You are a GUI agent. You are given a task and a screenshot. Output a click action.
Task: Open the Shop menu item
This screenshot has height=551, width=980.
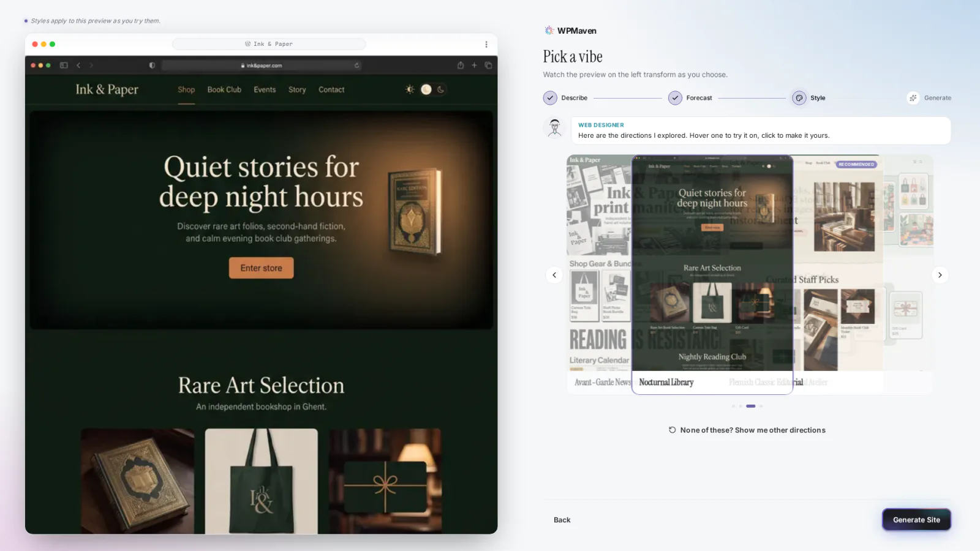tap(186, 89)
